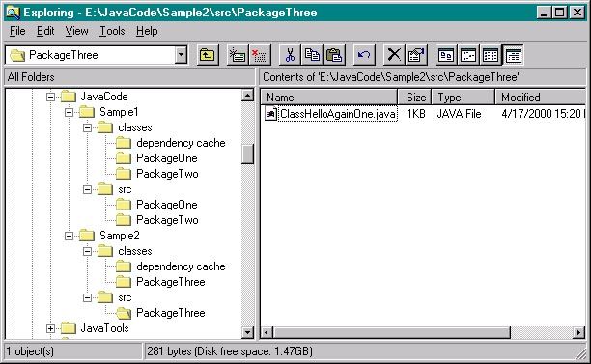Image resolution: width=591 pixels, height=364 pixels.
Task: Sort by the Modified column header
Action: (541, 98)
